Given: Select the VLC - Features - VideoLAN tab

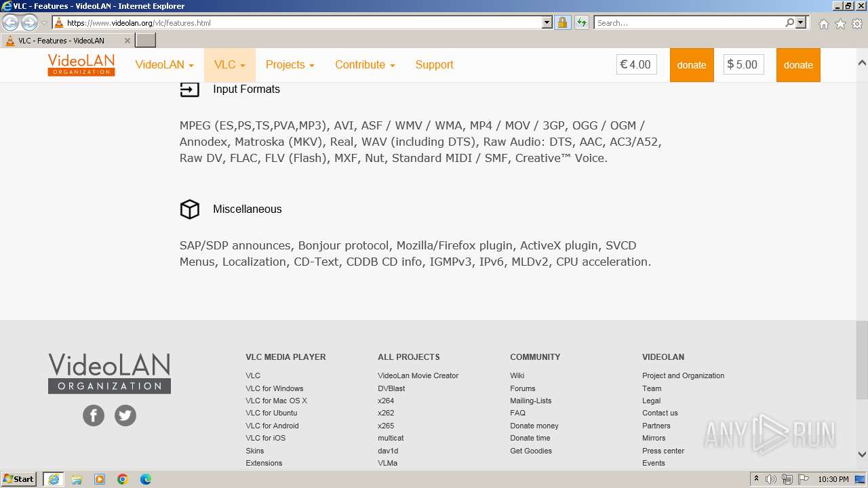Looking at the screenshot, I should [x=67, y=41].
